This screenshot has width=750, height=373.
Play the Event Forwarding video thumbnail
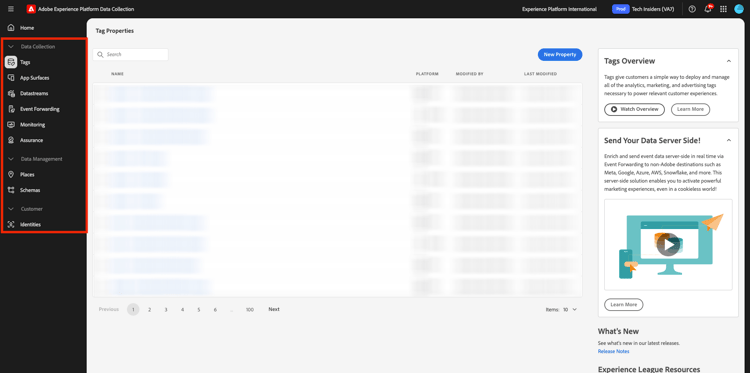click(x=668, y=245)
